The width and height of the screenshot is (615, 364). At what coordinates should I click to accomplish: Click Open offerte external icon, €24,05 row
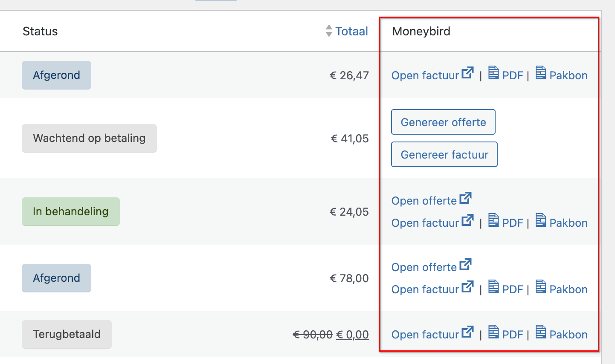pos(465,198)
